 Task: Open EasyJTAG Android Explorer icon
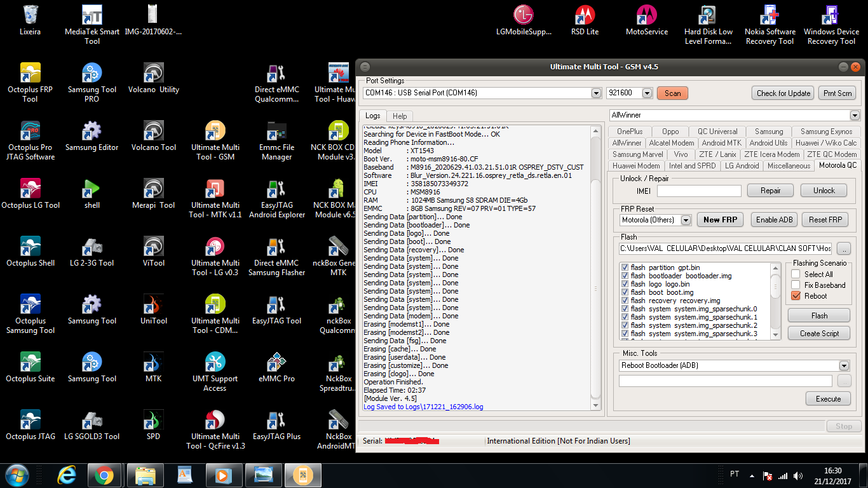click(x=276, y=198)
